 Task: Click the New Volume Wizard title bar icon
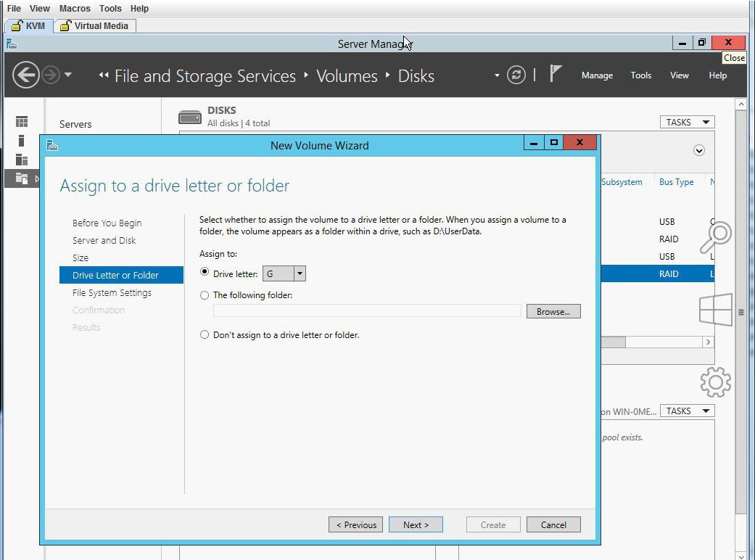(x=52, y=145)
